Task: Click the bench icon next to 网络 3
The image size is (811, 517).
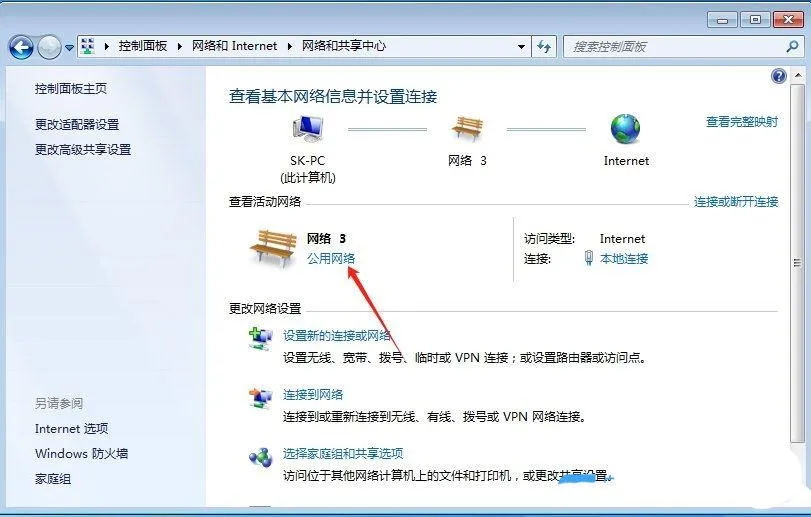Action: point(273,249)
